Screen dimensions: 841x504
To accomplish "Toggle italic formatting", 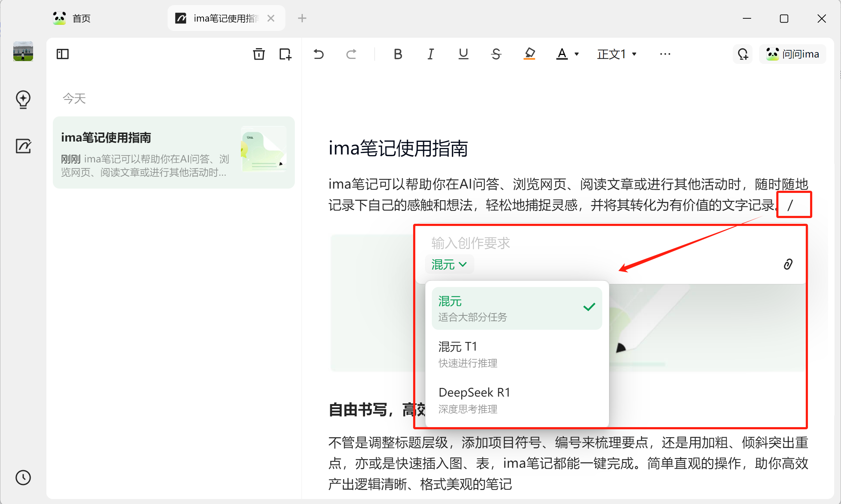I will pos(430,54).
